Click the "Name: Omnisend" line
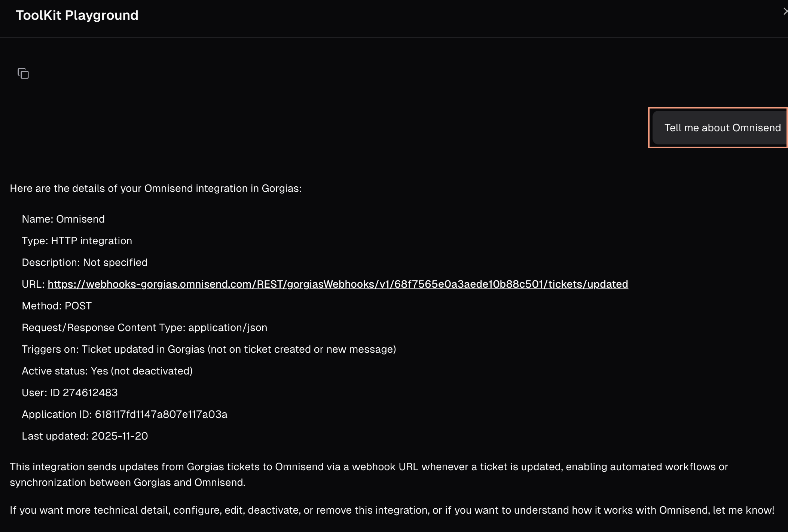The height and width of the screenshot is (532, 788). 63,219
